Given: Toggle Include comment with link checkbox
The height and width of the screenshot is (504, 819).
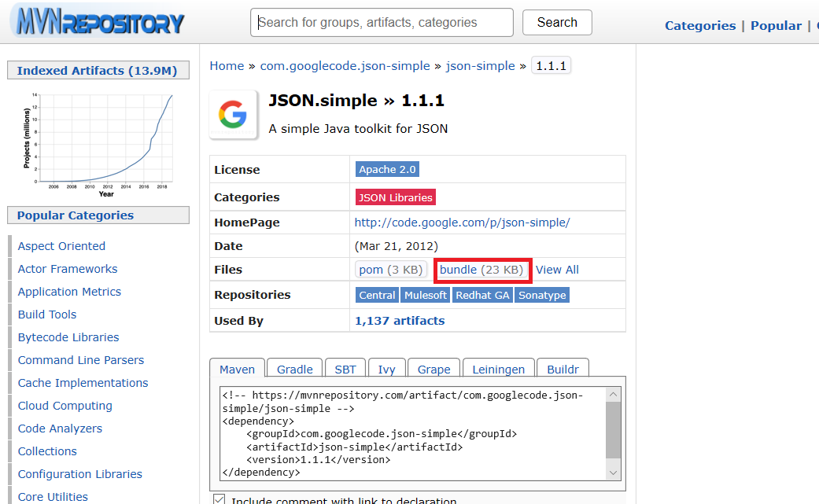Looking at the screenshot, I should pos(220,499).
